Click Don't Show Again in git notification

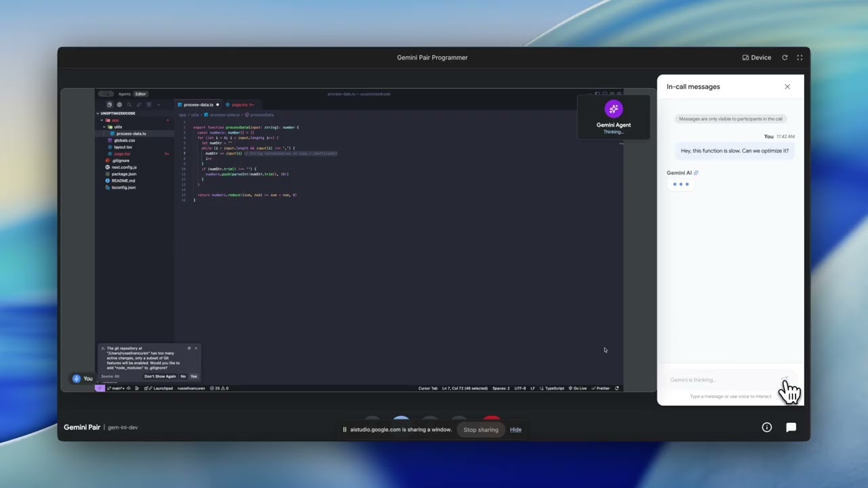pyautogui.click(x=160, y=376)
